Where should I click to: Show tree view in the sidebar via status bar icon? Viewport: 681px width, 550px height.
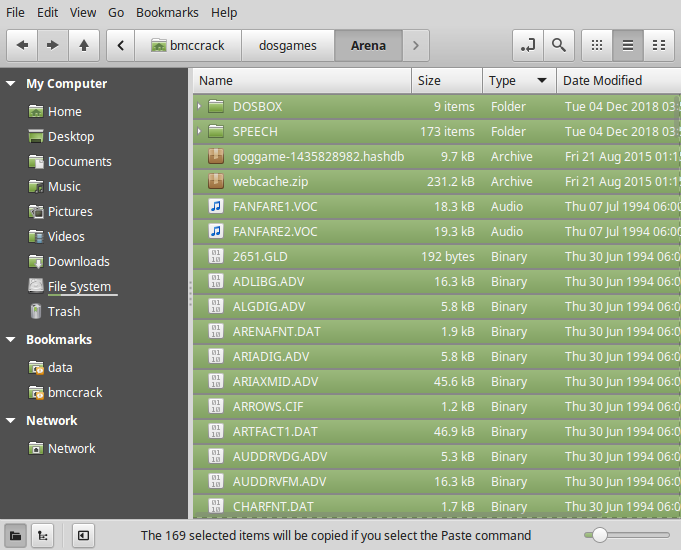tap(43, 536)
